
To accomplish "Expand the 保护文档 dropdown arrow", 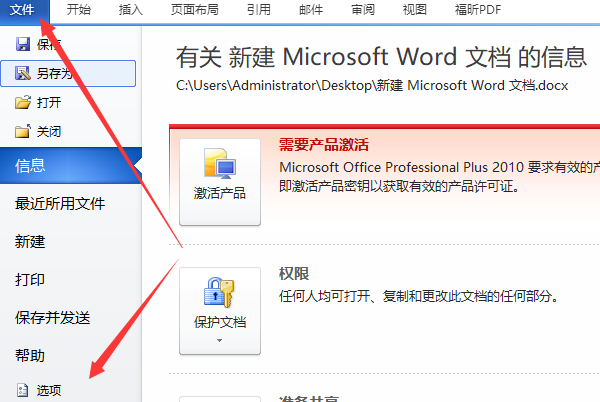I will (x=219, y=340).
